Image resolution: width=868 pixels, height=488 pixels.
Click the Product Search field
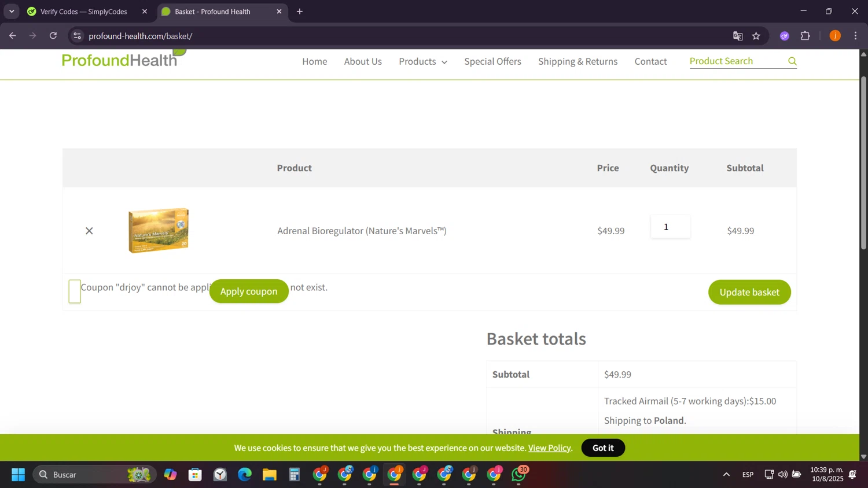pyautogui.click(x=736, y=61)
